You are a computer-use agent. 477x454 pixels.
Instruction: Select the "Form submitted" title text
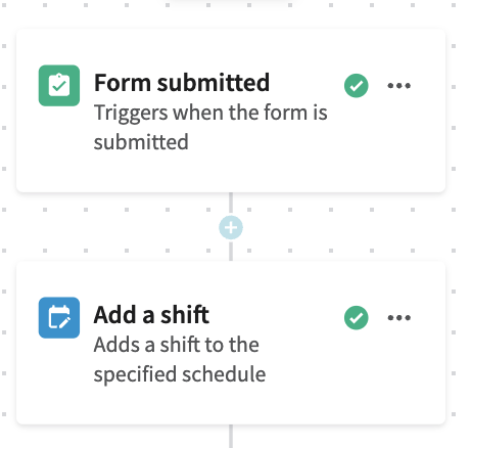[x=182, y=82]
